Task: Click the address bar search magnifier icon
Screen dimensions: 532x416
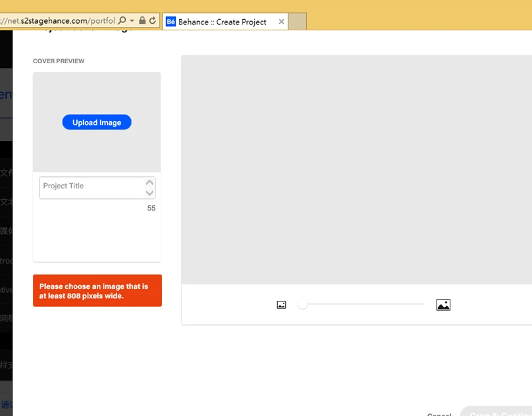Action: point(122,21)
